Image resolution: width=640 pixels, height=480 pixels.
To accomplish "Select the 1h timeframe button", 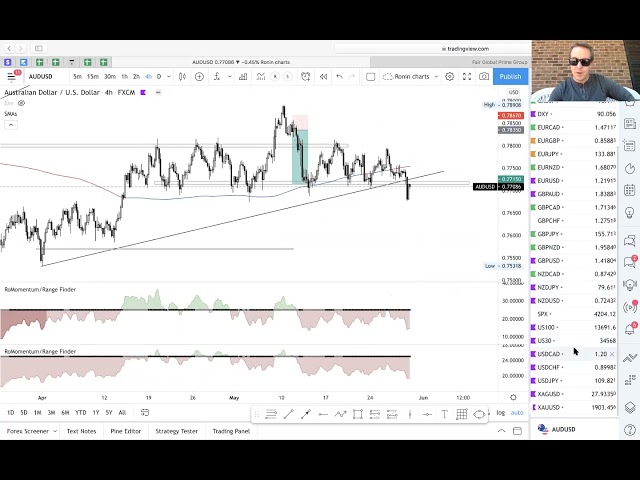I will pos(125,77).
